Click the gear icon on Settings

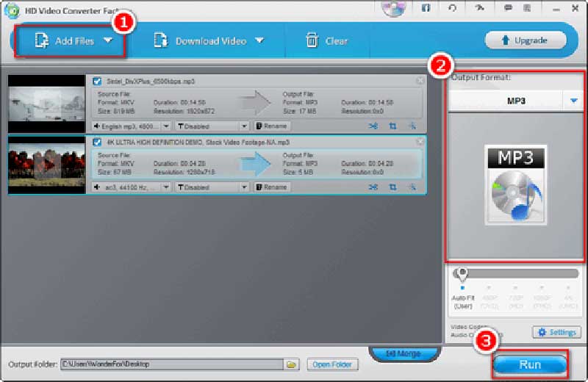coord(542,332)
